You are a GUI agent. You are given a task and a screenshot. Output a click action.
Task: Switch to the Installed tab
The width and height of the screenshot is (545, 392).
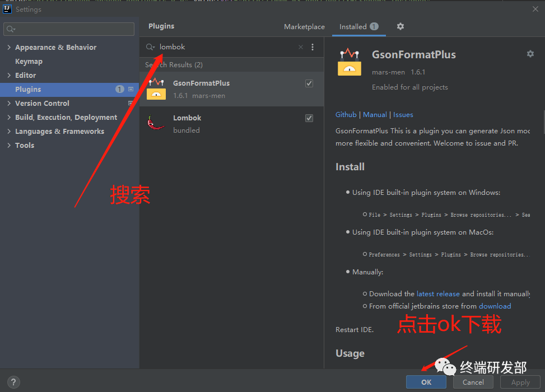358,27
